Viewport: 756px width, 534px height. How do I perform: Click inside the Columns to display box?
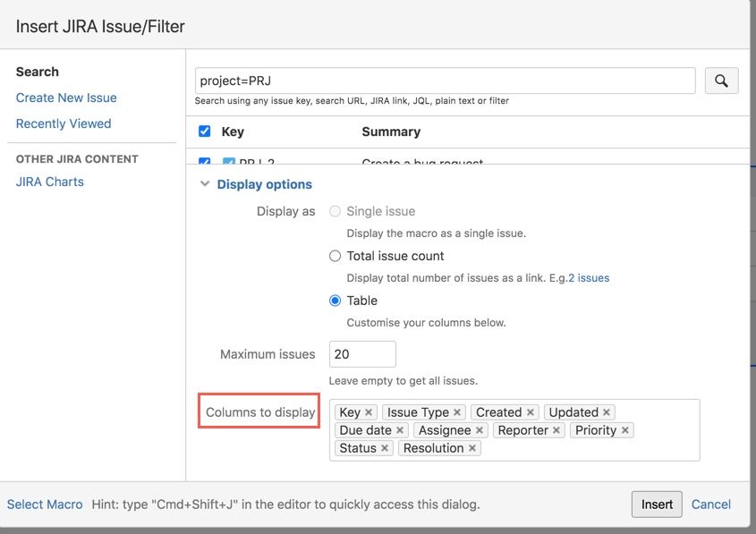pos(514,430)
